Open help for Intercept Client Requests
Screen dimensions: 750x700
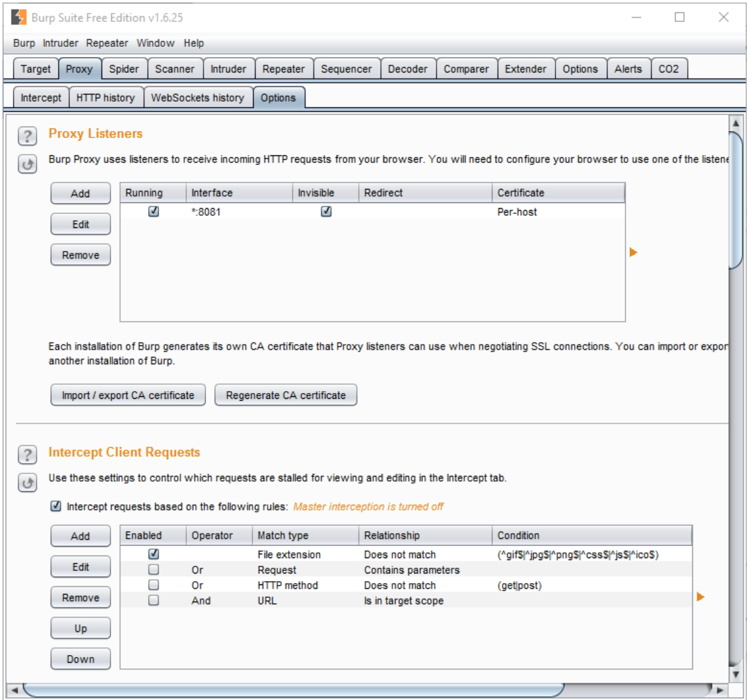pos(27,455)
